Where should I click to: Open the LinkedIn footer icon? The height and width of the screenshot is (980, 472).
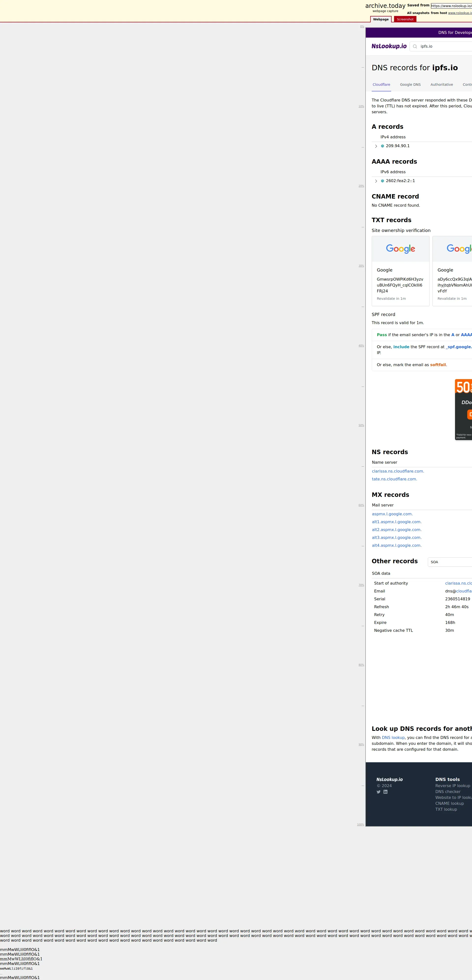pyautogui.click(x=385, y=792)
